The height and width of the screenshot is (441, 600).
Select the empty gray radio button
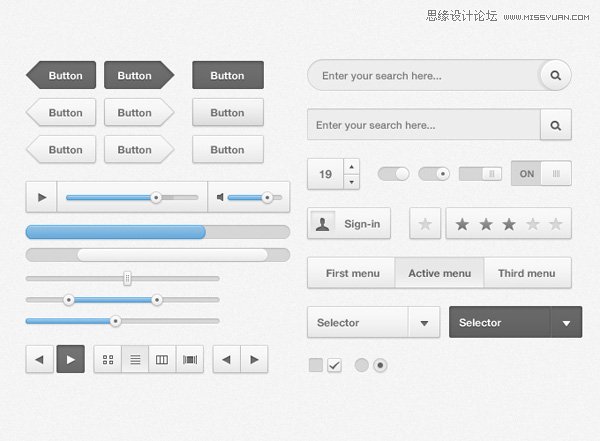362,365
